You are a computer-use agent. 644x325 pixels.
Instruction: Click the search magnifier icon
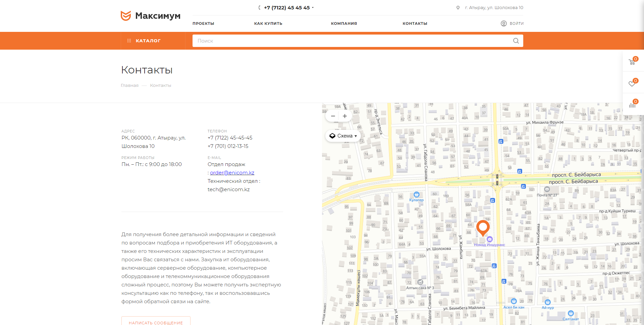click(x=516, y=41)
